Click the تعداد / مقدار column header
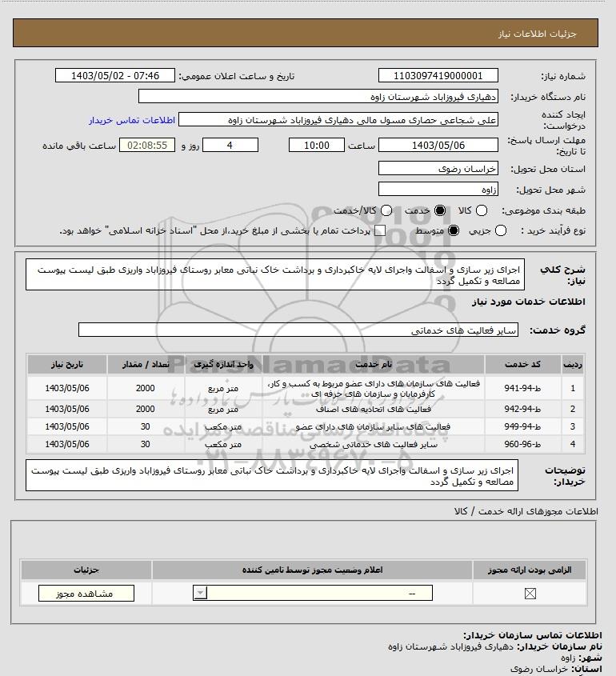The height and width of the screenshot is (676, 616). click(x=146, y=365)
